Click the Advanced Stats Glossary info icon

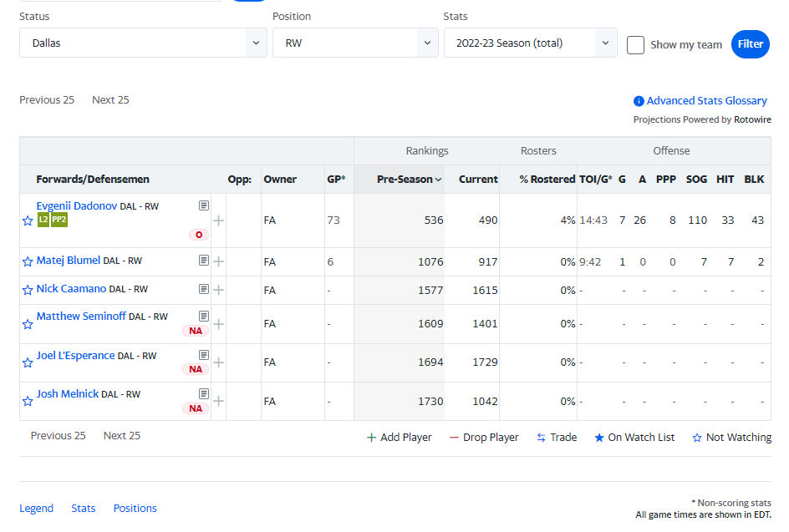[639, 101]
